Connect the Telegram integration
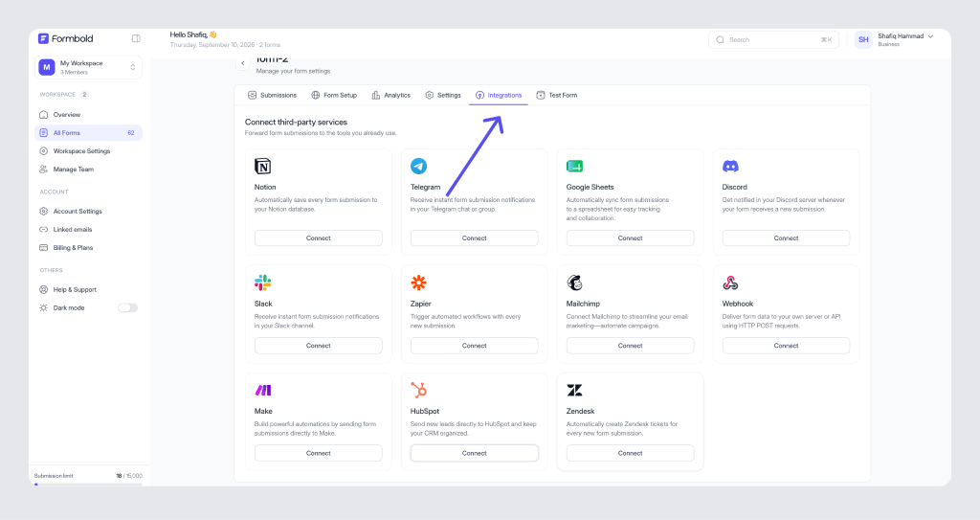This screenshot has width=980, height=520. tap(475, 237)
